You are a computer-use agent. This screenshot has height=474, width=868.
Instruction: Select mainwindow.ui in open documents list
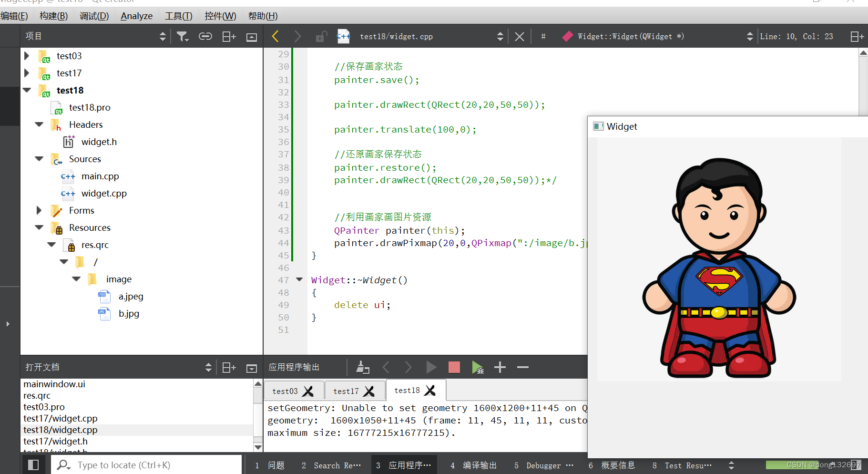pyautogui.click(x=54, y=384)
